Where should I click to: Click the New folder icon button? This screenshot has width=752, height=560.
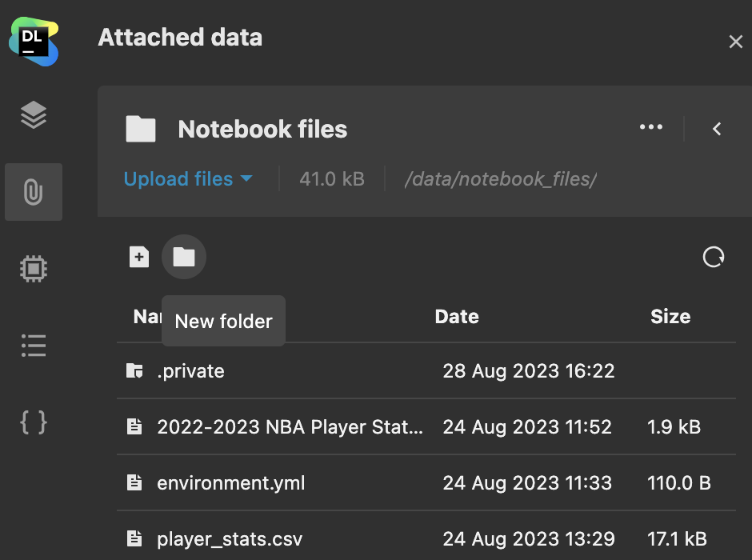[x=184, y=257]
